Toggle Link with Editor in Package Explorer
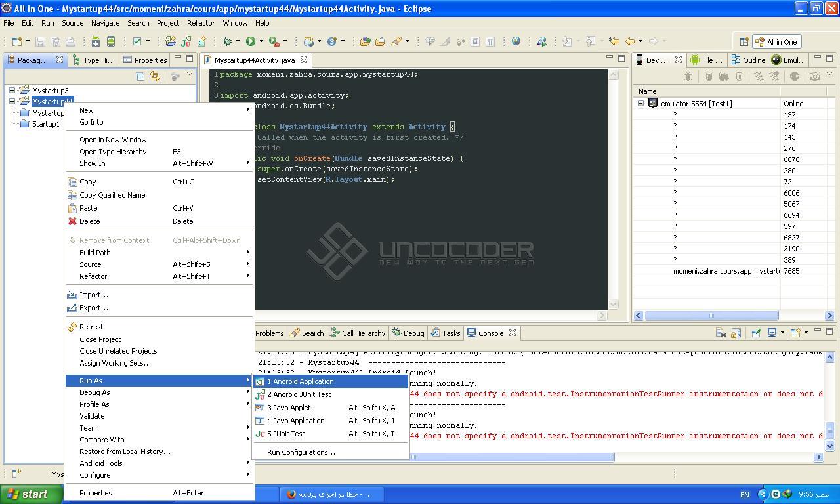The height and width of the screenshot is (504, 840). (x=155, y=77)
